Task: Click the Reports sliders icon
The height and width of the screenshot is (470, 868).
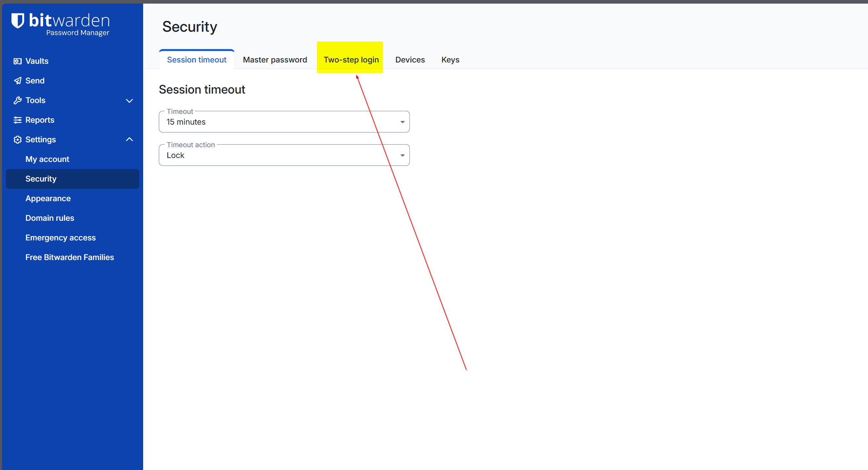Action: pos(18,120)
